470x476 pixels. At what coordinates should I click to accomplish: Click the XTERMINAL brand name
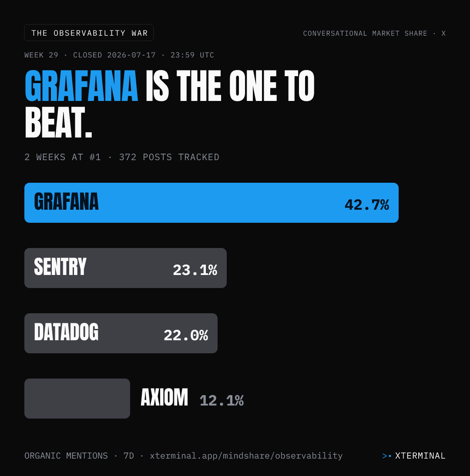[x=420, y=456]
